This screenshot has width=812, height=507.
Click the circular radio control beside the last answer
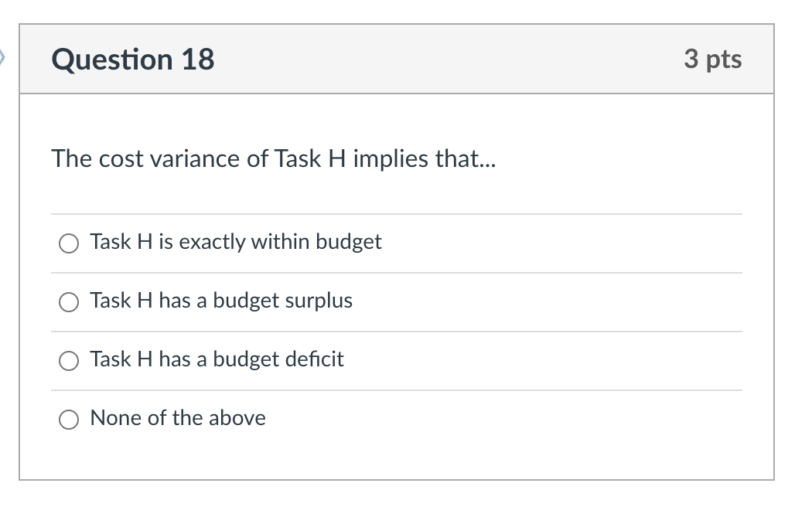pyautogui.click(x=68, y=419)
